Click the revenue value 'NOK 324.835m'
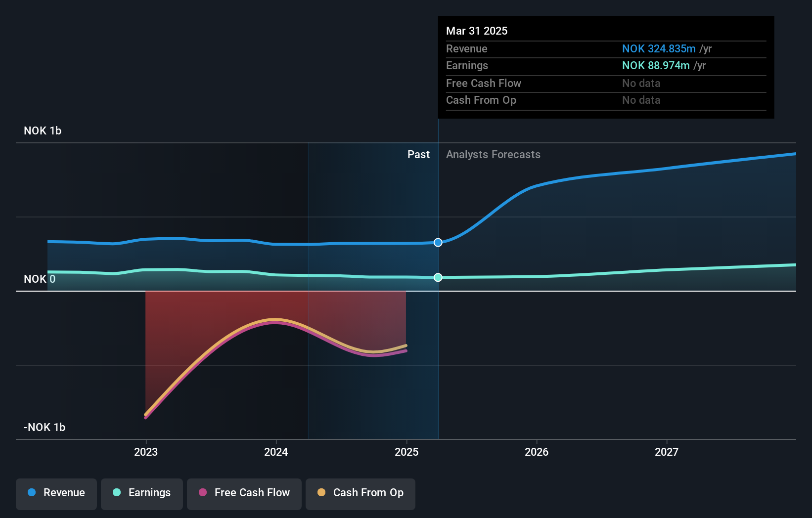Screen dimensions: 812x518 (659, 48)
